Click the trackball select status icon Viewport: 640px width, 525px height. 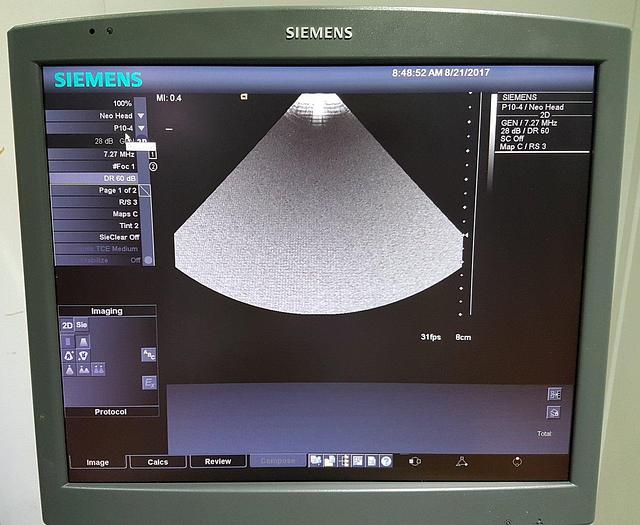click(x=415, y=461)
